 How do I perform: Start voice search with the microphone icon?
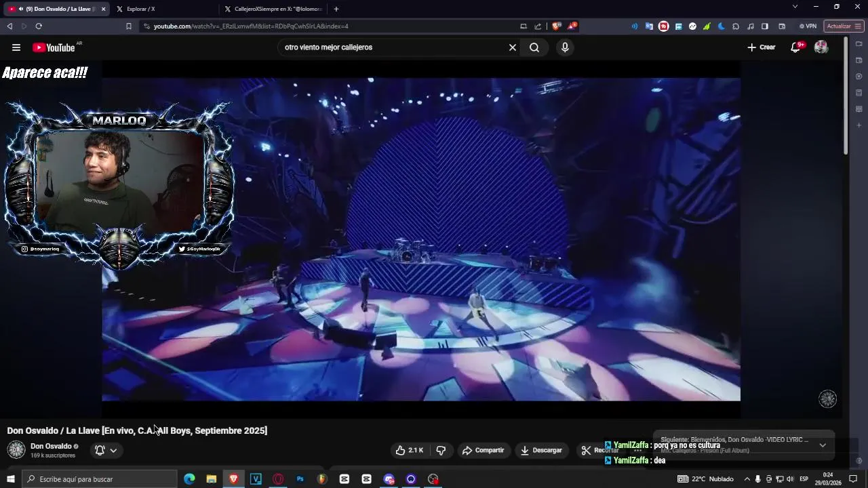(x=565, y=47)
